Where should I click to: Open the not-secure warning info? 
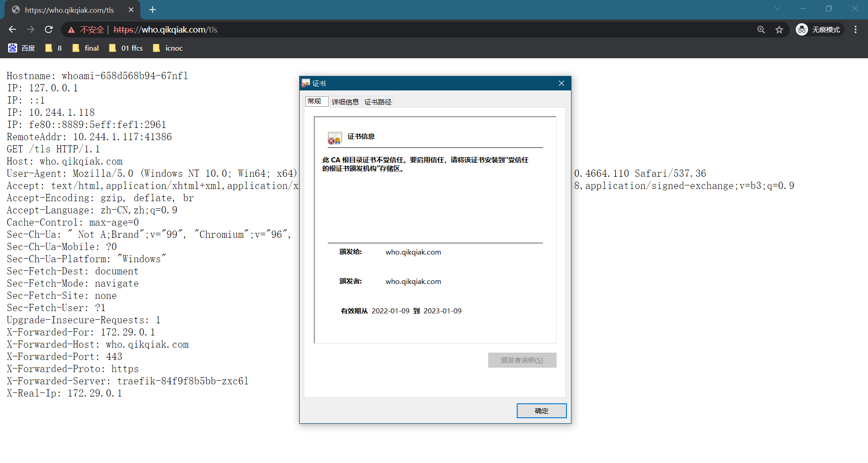click(86, 29)
